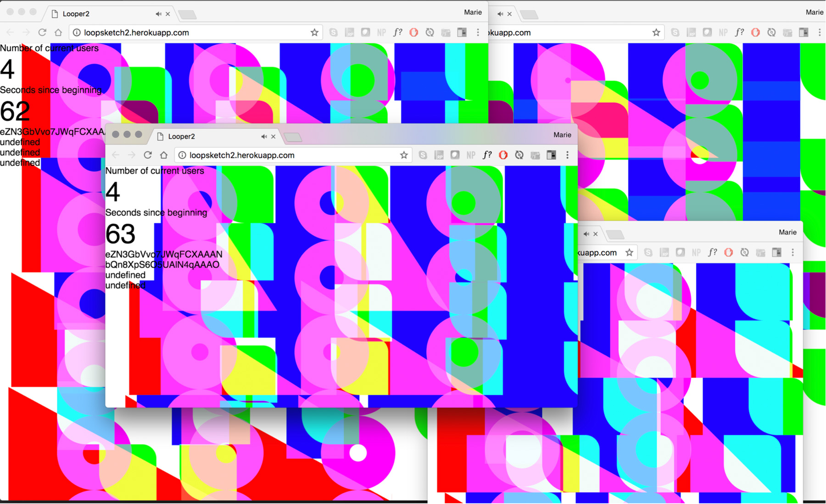Mute the Looper2 tab in the front window
Image resolution: width=826 pixels, height=504 pixels.
[x=263, y=136]
